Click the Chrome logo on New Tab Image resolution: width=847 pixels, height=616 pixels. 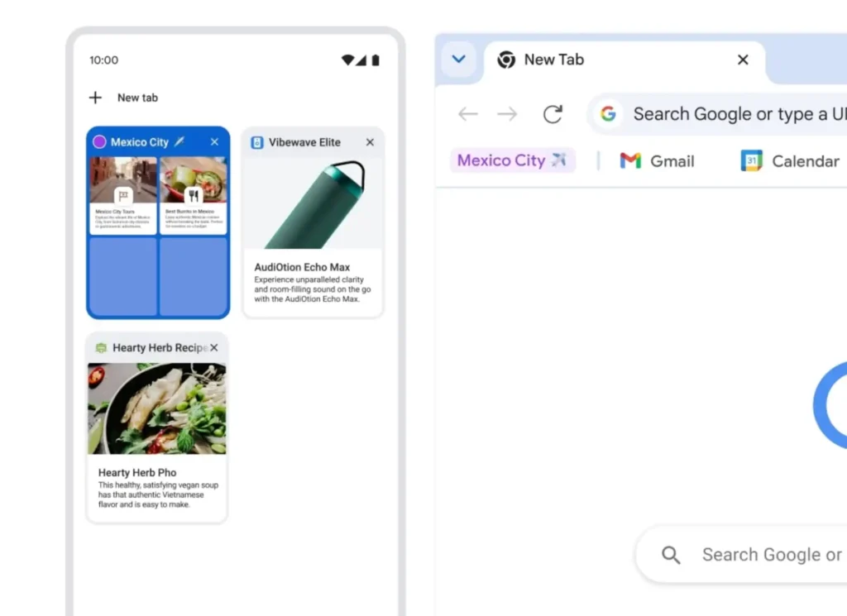(506, 60)
